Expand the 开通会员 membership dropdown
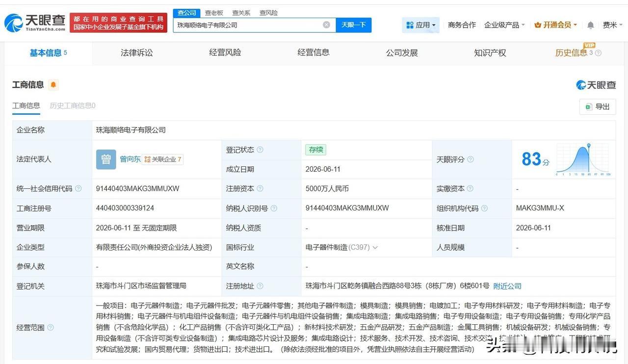Screen dimensions: 628x364 coord(555,25)
